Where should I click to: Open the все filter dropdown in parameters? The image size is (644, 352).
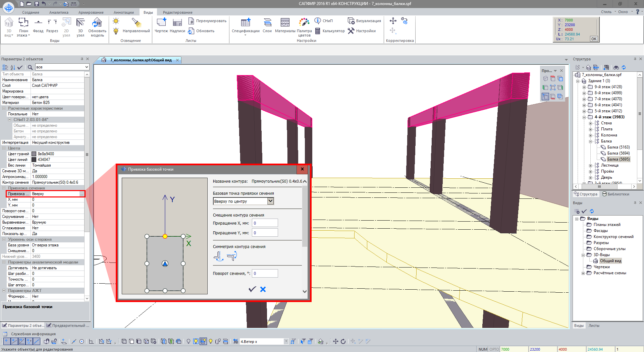(87, 67)
